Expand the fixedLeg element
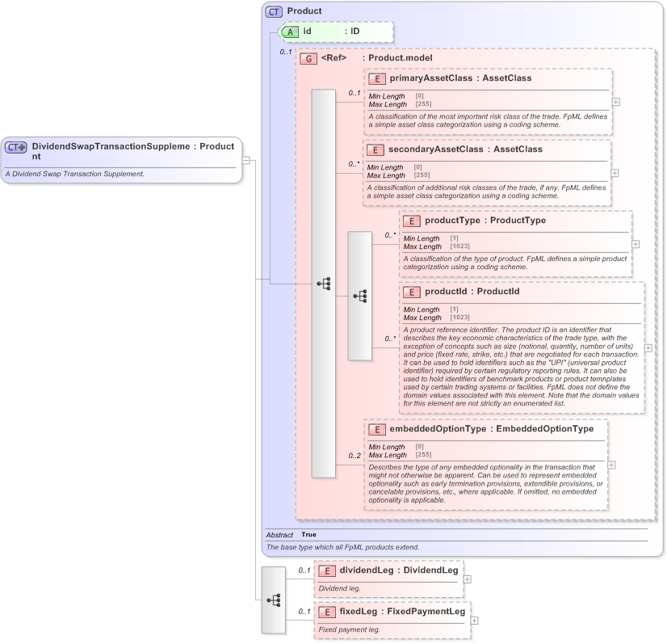 tap(474, 621)
